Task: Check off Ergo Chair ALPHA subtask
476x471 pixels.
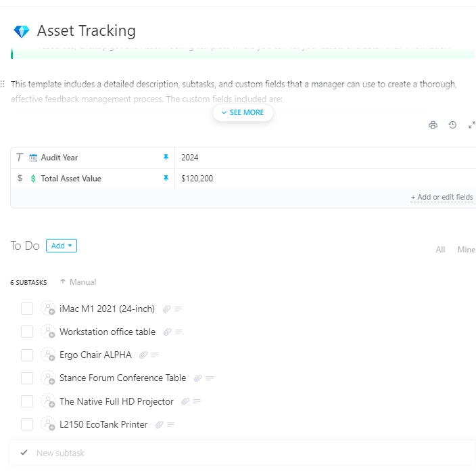Action: (x=27, y=355)
